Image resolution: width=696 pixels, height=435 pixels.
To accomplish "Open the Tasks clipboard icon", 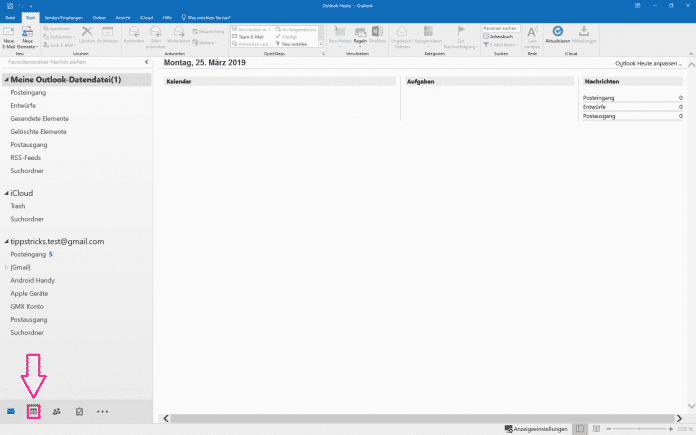I will (79, 411).
